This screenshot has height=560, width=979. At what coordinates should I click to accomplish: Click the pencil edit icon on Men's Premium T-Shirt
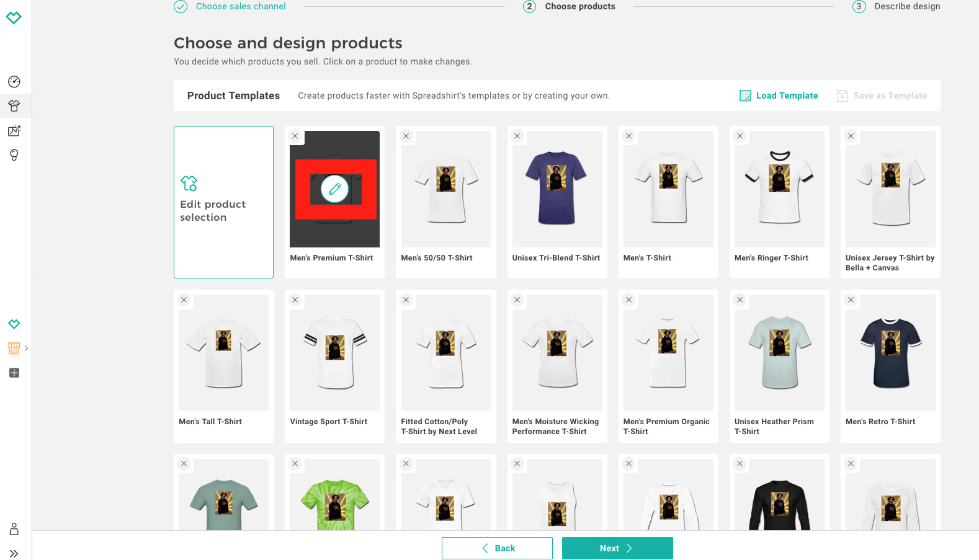click(334, 189)
